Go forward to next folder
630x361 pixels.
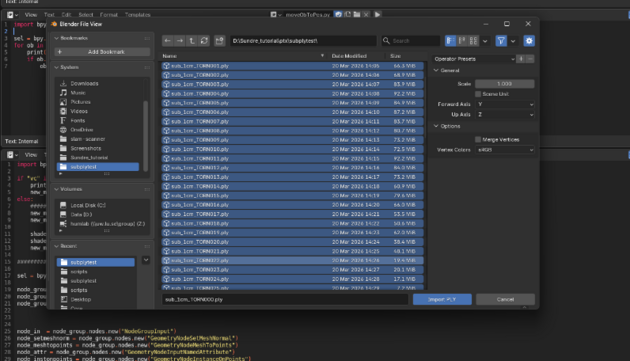tap(180, 41)
